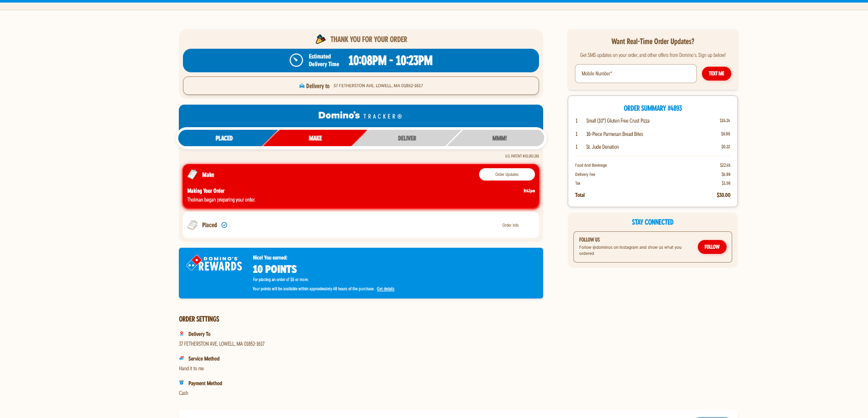The image size is (868, 418).
Task: Expand Order Updates in the Make panel
Action: coord(507,174)
